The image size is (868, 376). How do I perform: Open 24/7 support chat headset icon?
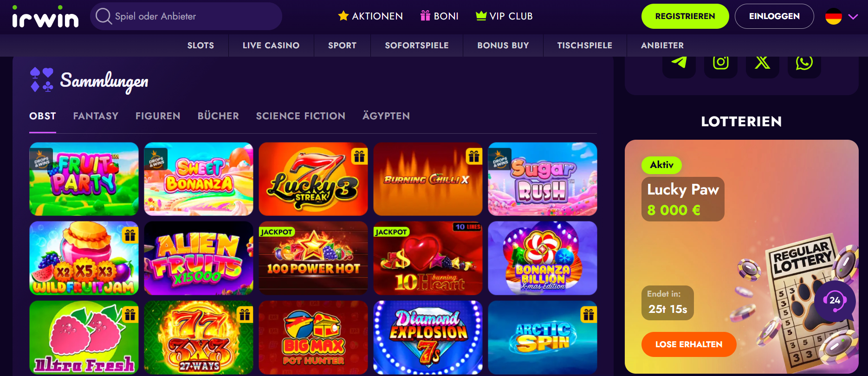point(835,301)
